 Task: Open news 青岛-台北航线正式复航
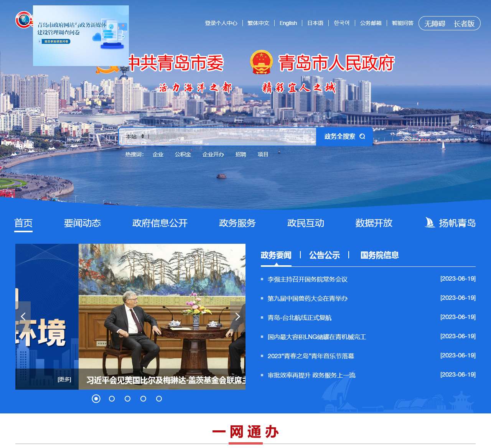pyautogui.click(x=299, y=318)
